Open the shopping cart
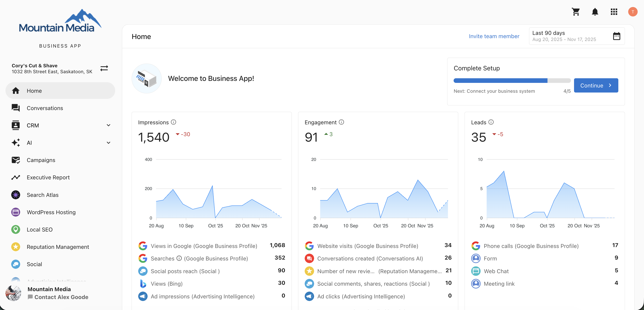The height and width of the screenshot is (310, 644). point(576,12)
